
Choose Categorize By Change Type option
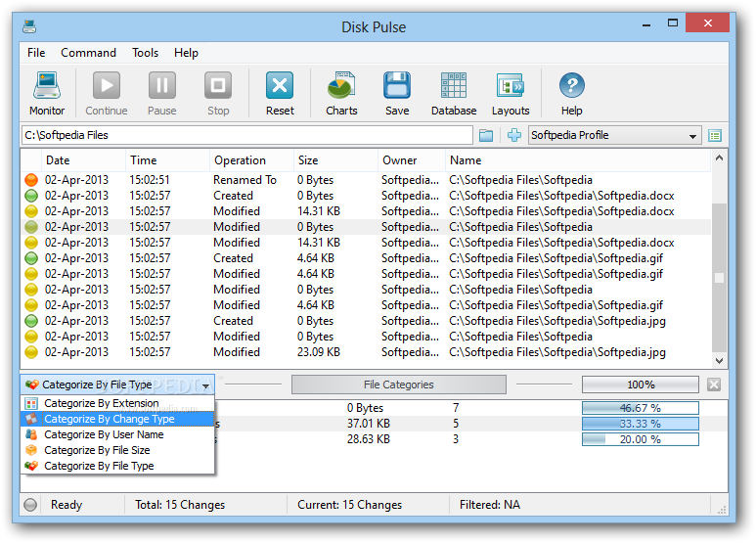pos(117,419)
